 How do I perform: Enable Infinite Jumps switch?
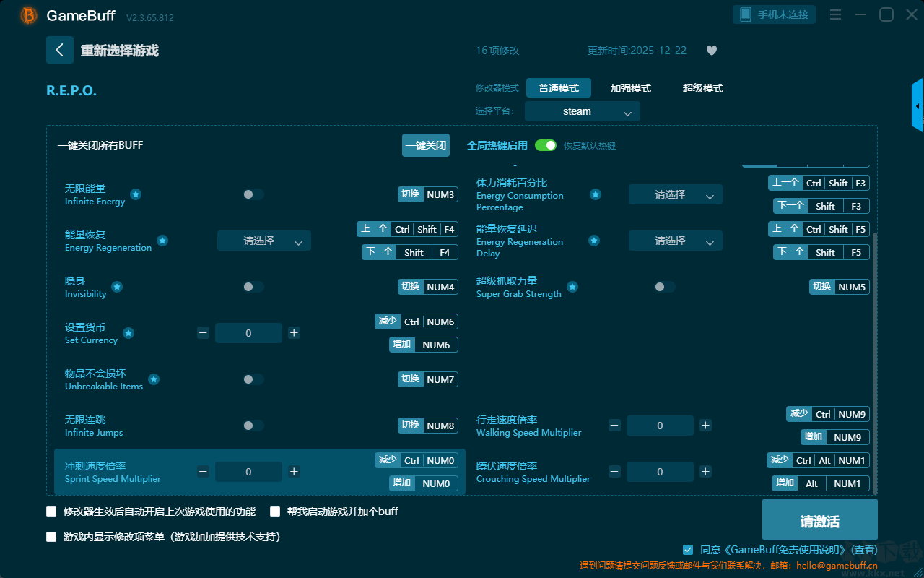[253, 426]
